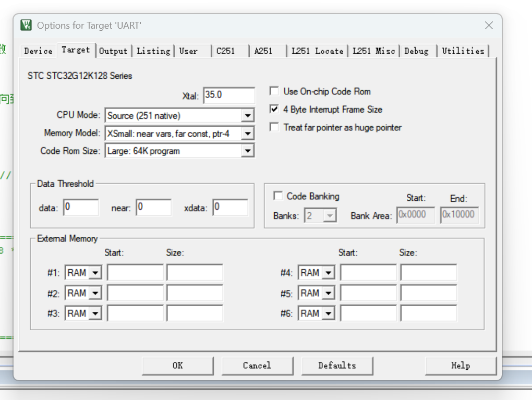Open the C251 compiler tab
The width and height of the screenshot is (532, 400).
tap(225, 51)
